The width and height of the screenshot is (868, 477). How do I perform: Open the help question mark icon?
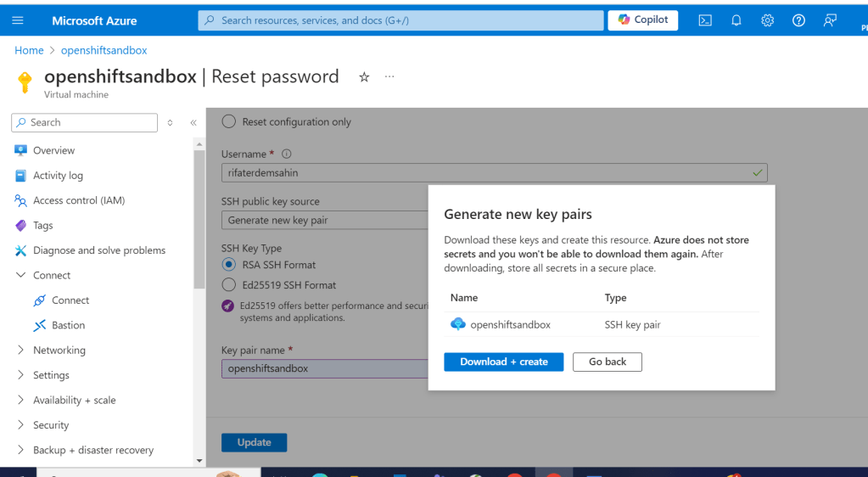point(798,20)
